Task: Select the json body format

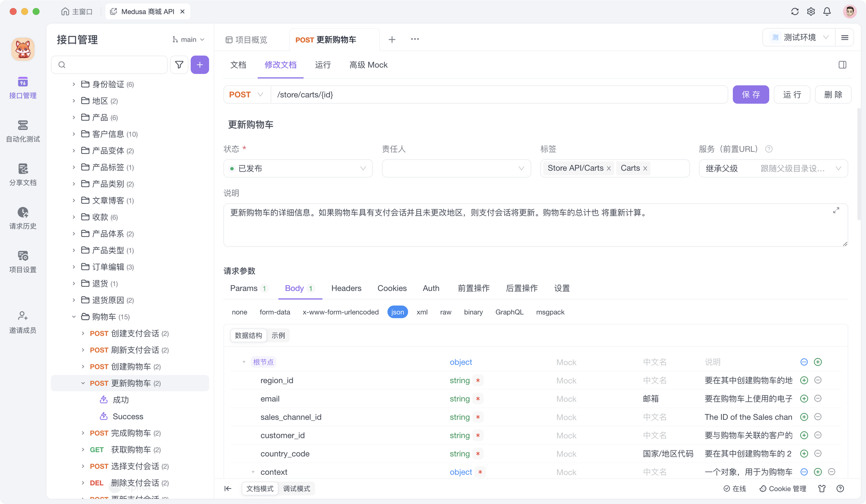Action: (x=398, y=312)
